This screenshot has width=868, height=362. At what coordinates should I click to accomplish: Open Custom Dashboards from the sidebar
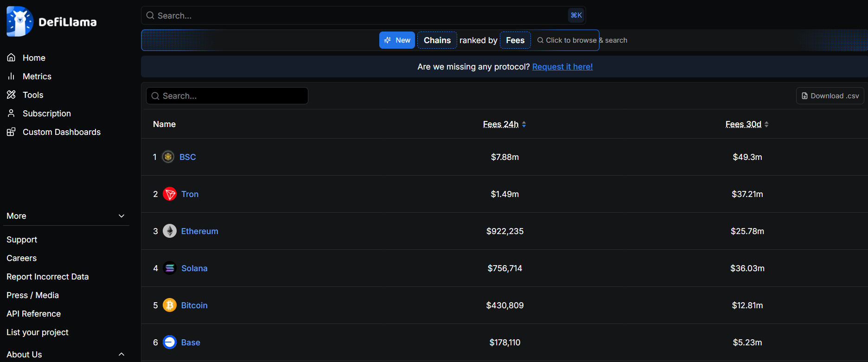(61, 132)
